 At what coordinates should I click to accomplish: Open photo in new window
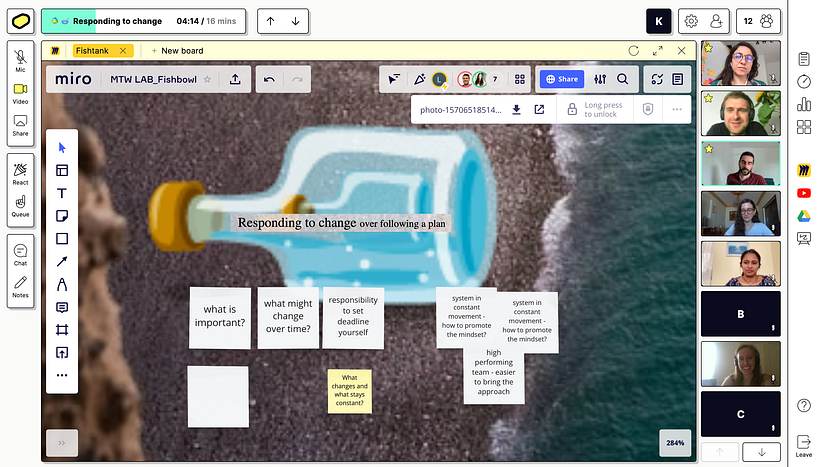(x=539, y=109)
